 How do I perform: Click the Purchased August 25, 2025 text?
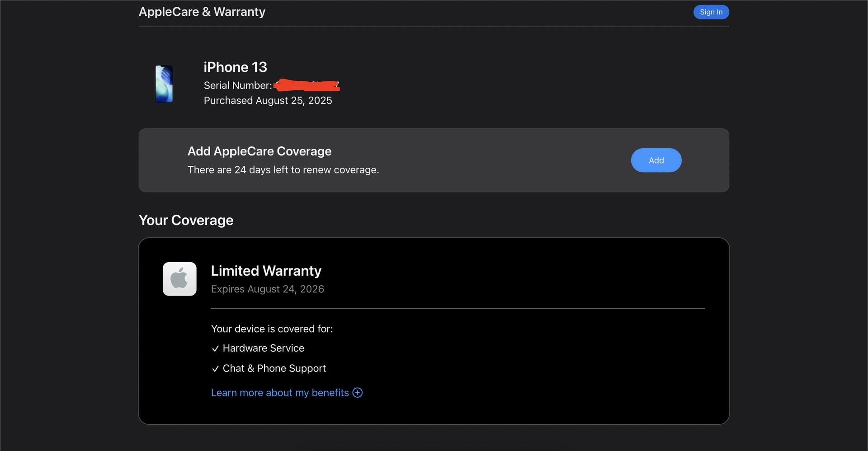[268, 100]
